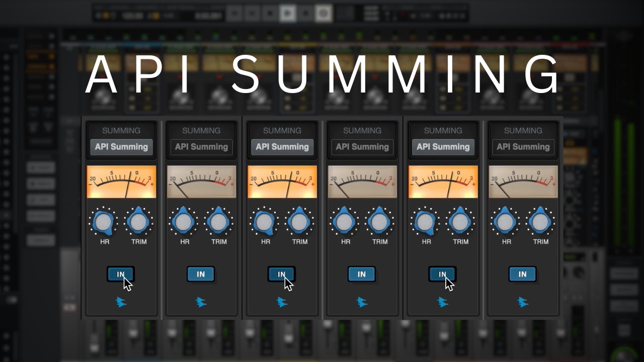Open the API Summing selector on the sixth strip

click(x=523, y=147)
